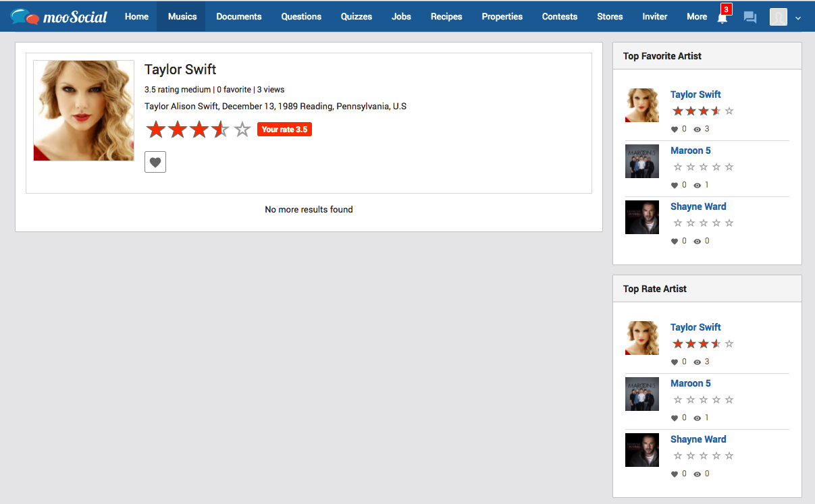Click the '3.5 rating medium' stats text
The height and width of the screenshot is (504, 815).
tap(178, 90)
